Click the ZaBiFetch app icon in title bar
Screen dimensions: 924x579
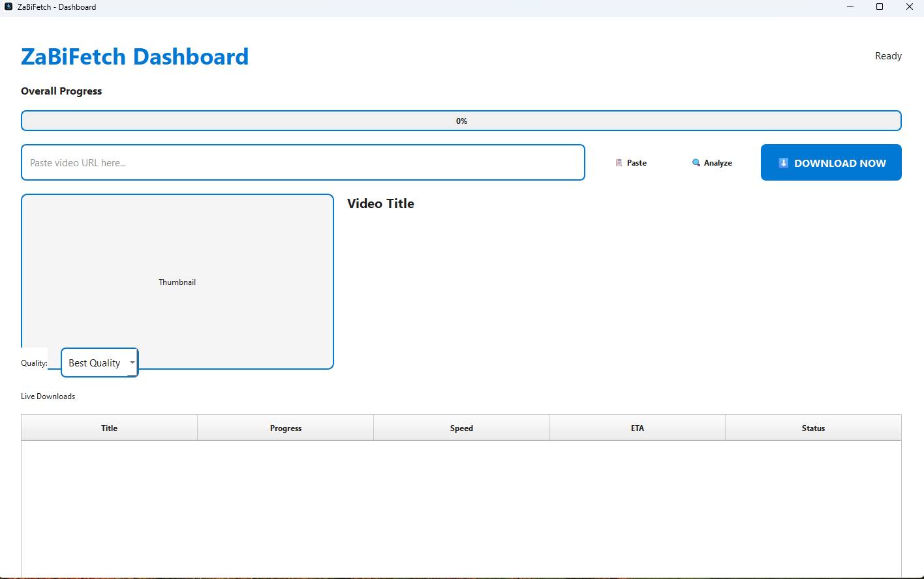8,7
